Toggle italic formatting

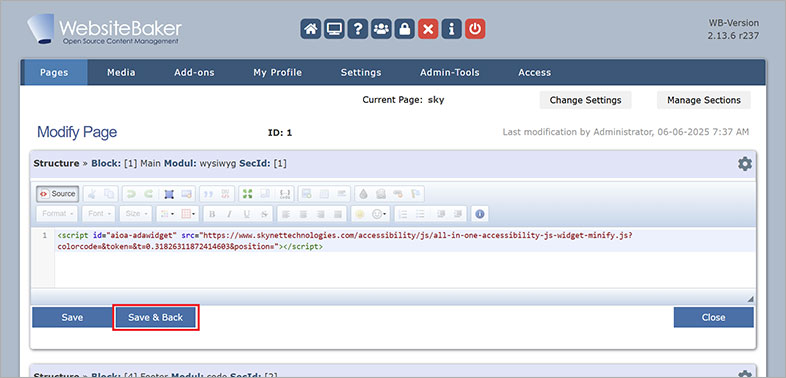(x=229, y=214)
